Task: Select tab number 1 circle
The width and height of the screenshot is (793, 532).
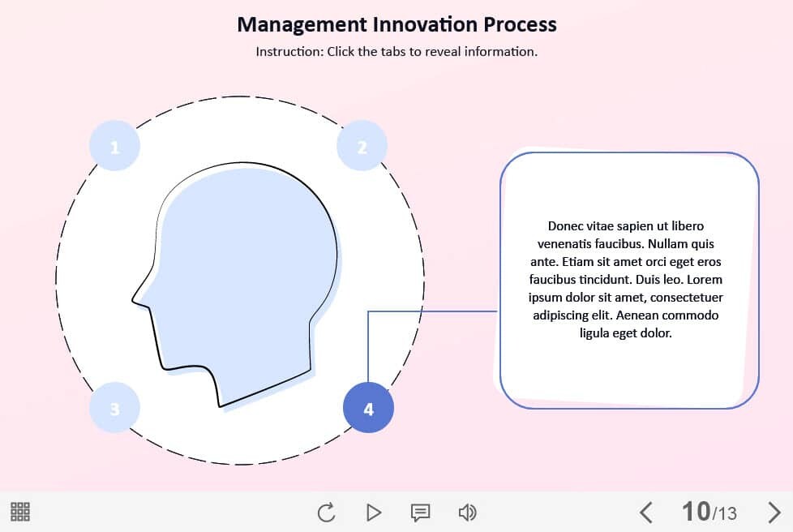Action: (x=114, y=147)
